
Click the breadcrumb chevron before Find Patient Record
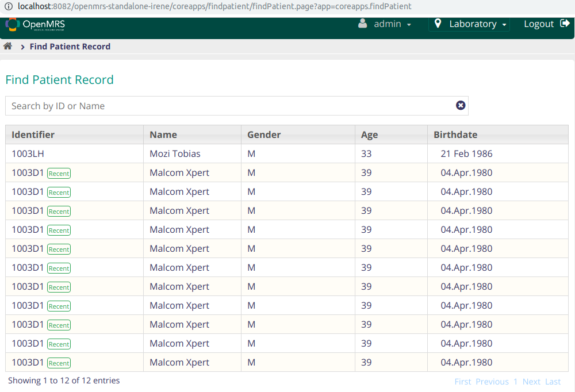click(23, 47)
